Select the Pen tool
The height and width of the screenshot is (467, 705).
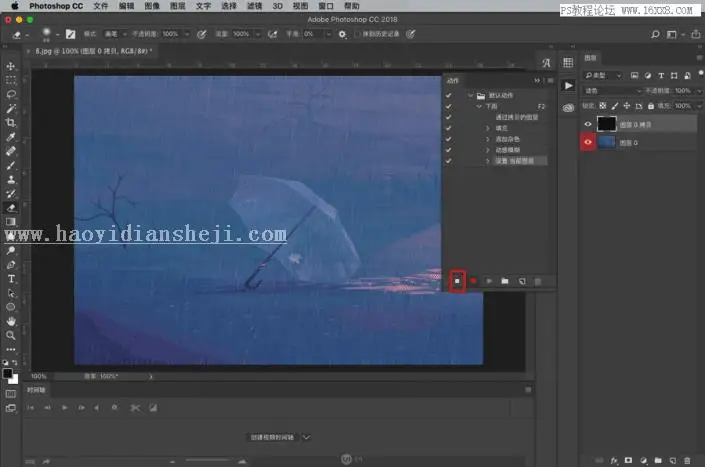click(x=11, y=265)
